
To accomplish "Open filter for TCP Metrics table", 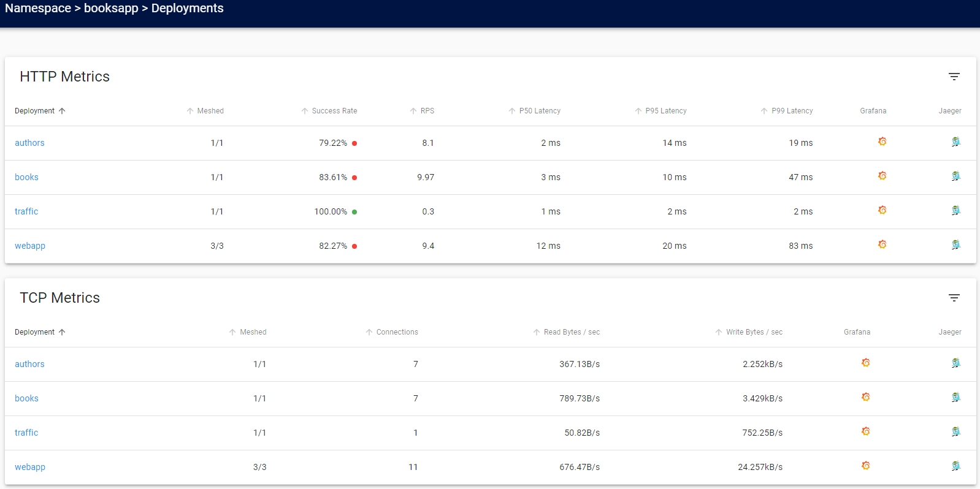I will pyautogui.click(x=954, y=298).
